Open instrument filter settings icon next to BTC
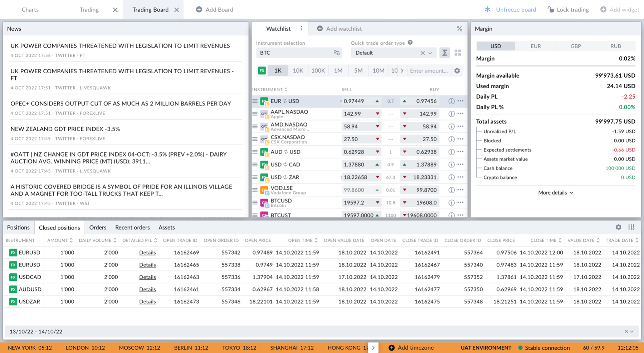 point(337,53)
